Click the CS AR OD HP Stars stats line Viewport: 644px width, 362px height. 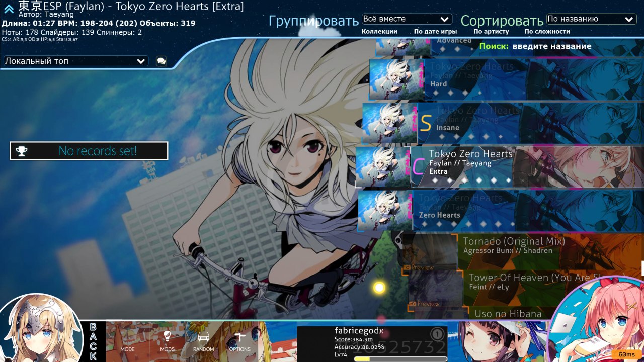click(40, 39)
